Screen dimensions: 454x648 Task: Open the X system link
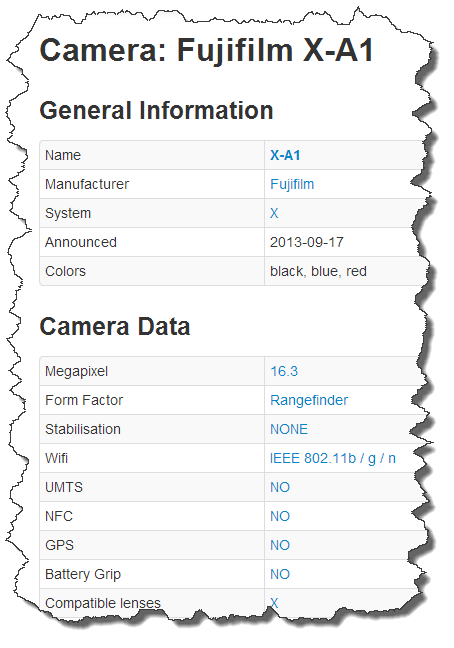[x=274, y=213]
